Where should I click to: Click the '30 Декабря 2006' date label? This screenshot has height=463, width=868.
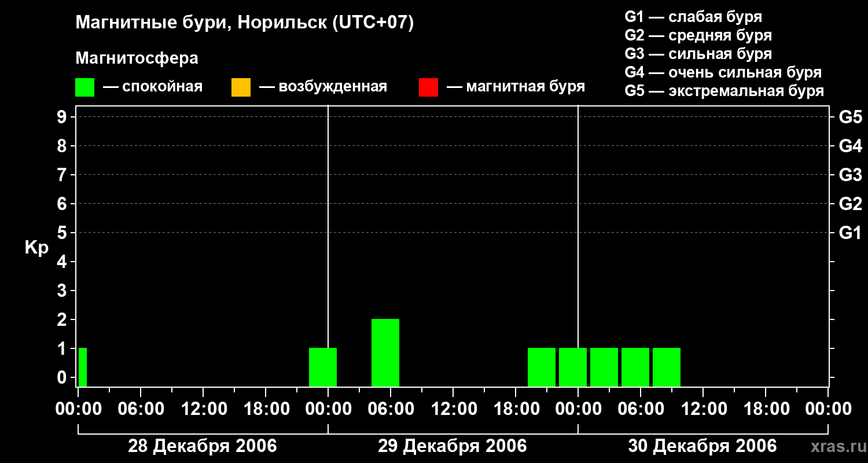click(703, 446)
